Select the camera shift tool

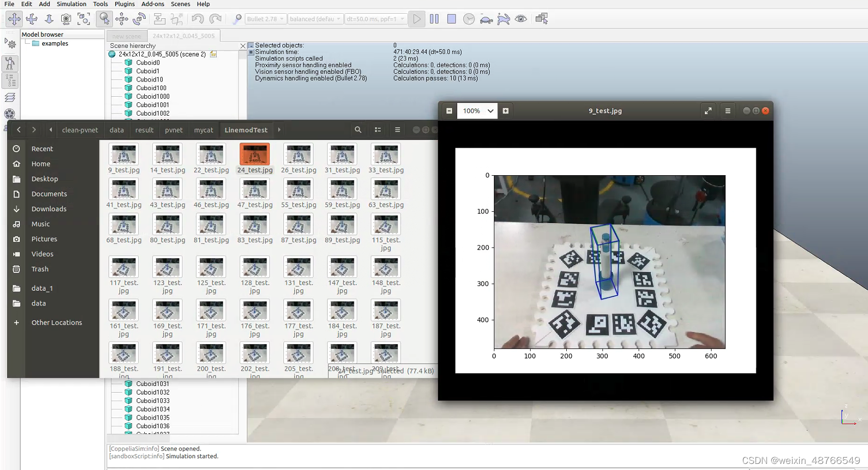pos(49,19)
